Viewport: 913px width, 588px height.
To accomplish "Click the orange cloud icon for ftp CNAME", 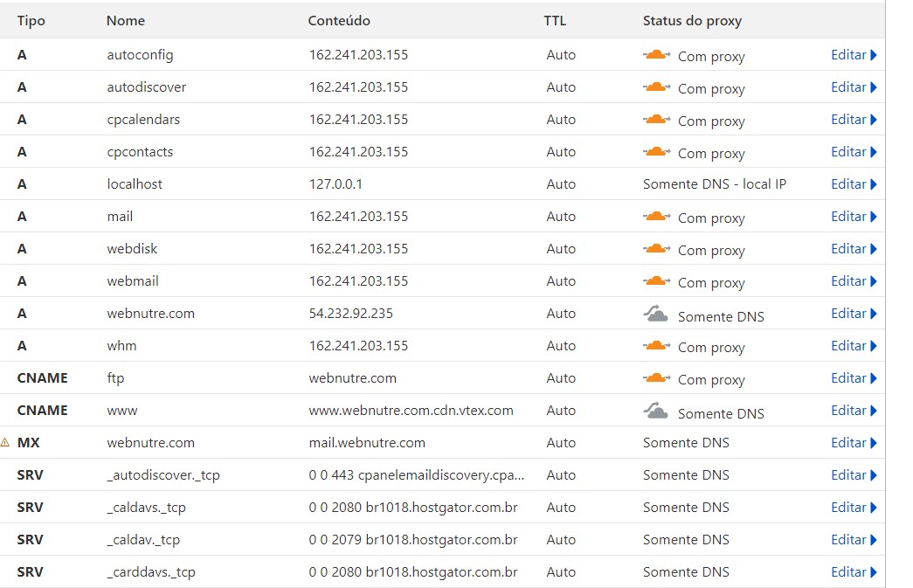I will click(x=656, y=378).
